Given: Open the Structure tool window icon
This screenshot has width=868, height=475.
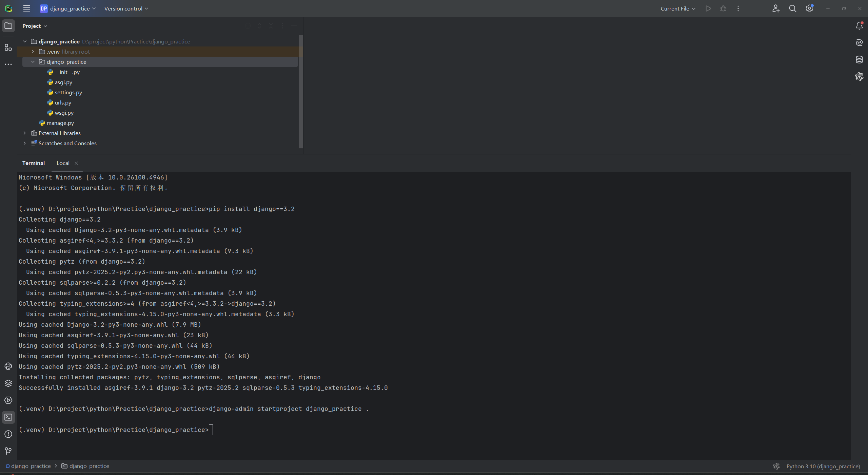Looking at the screenshot, I should pos(8,47).
